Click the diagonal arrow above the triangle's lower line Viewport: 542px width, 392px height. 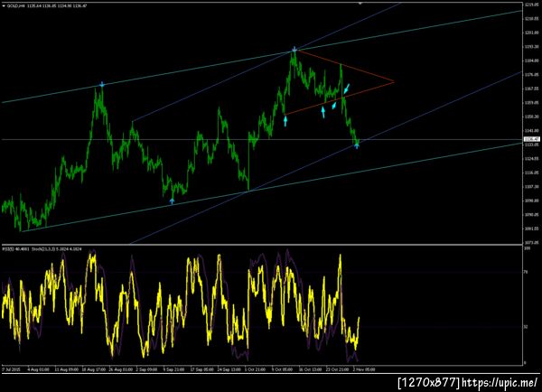click(x=347, y=88)
